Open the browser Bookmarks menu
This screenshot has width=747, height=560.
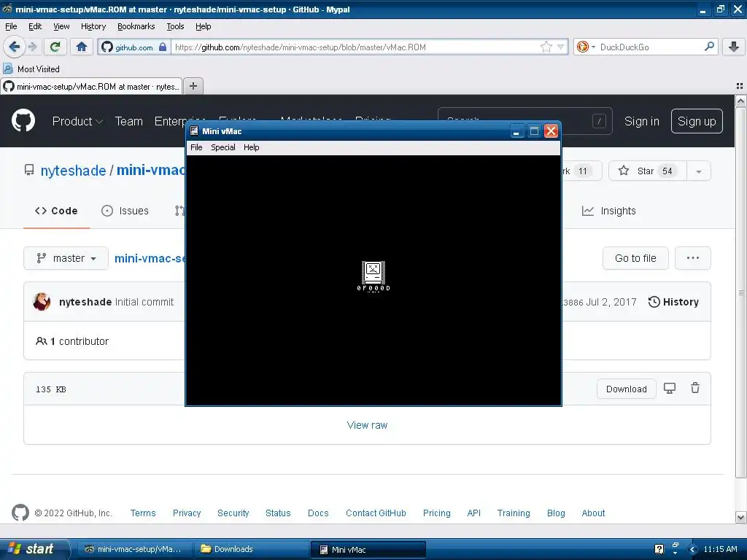click(x=136, y=26)
